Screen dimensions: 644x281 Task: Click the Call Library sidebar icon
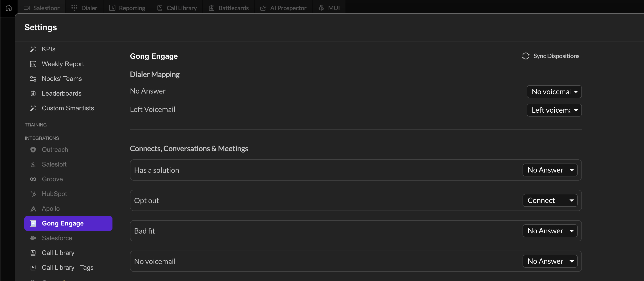coord(33,253)
